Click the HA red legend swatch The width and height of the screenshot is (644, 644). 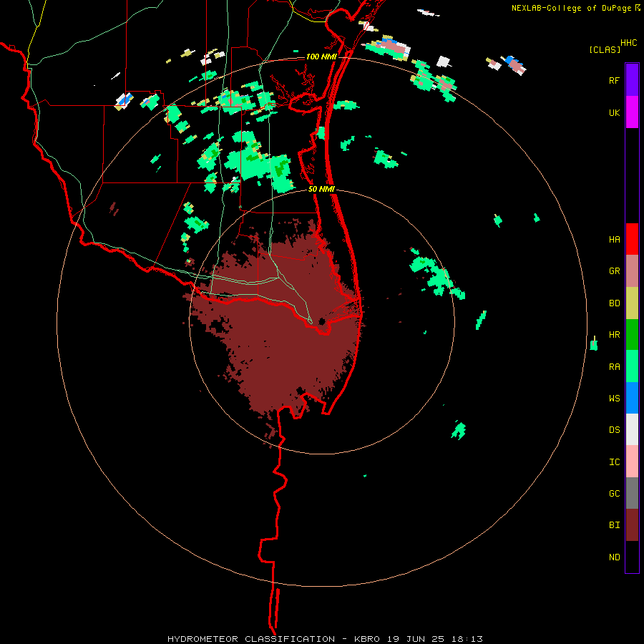click(632, 239)
